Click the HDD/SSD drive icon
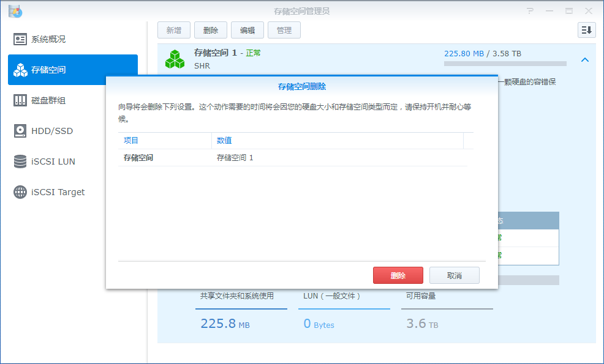The image size is (604, 364). point(20,131)
